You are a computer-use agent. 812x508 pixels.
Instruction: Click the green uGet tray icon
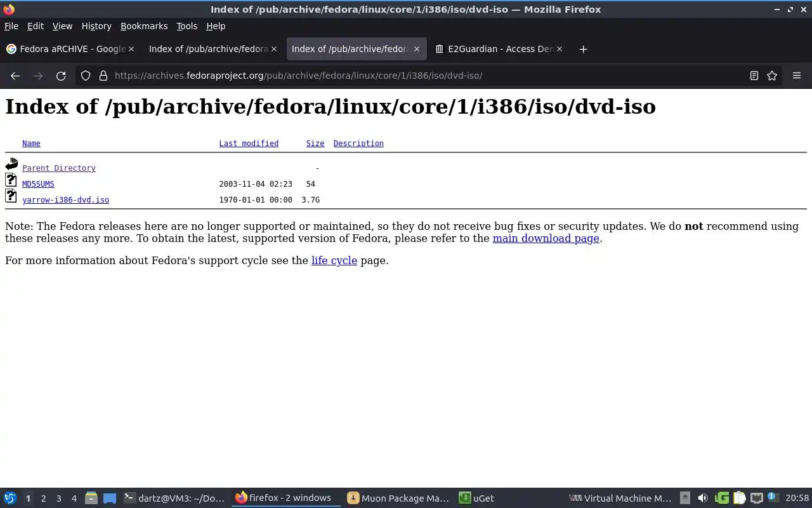coord(721,498)
